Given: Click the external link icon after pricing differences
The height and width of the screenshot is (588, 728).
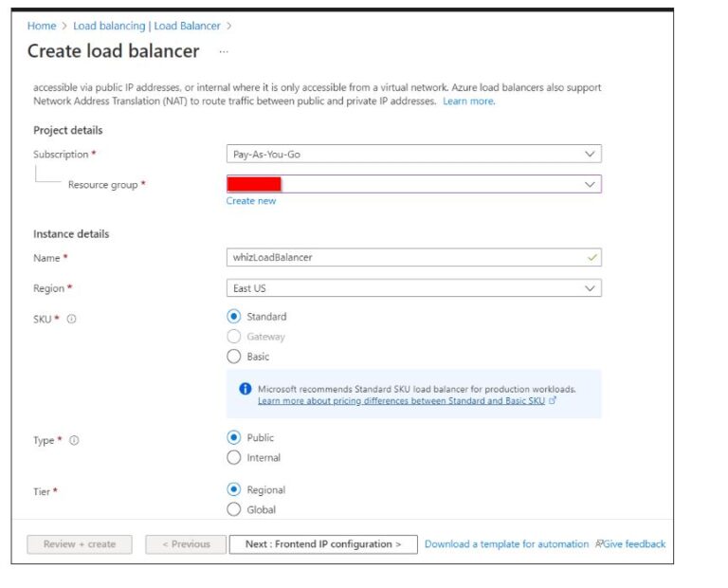Looking at the screenshot, I should click(x=553, y=401).
